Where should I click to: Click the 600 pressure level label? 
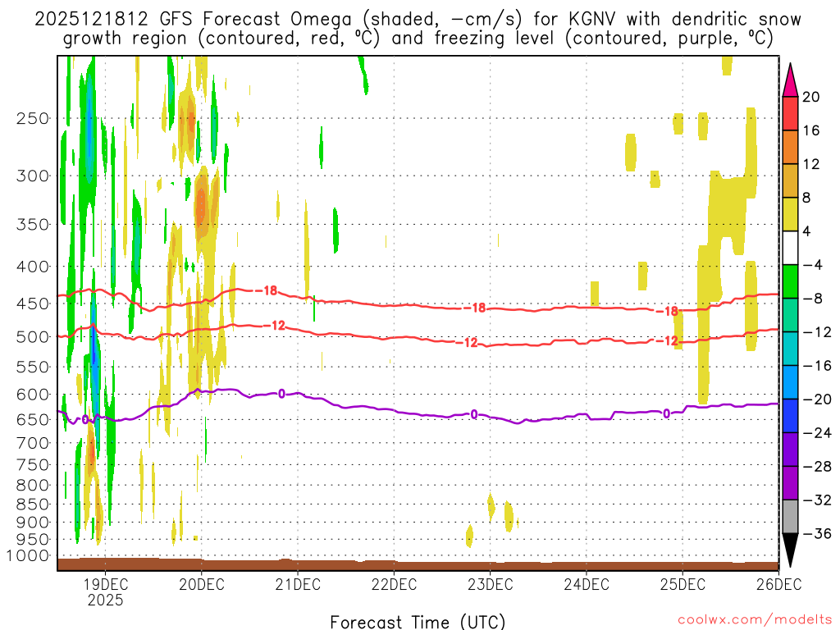[33, 395]
